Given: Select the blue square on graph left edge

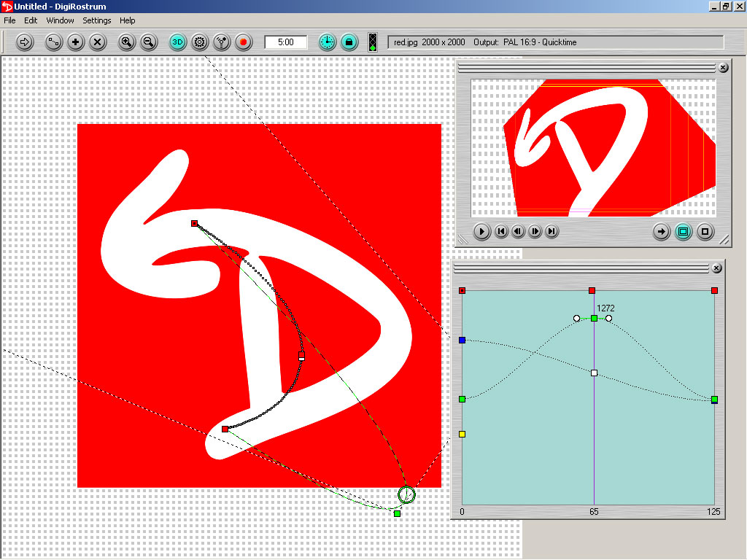Looking at the screenshot, I should 462,340.
